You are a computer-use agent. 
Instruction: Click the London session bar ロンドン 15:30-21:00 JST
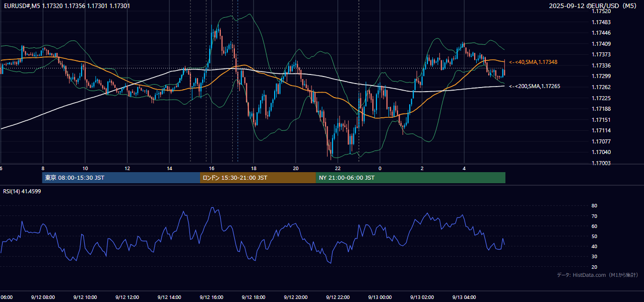pyautogui.click(x=258, y=178)
